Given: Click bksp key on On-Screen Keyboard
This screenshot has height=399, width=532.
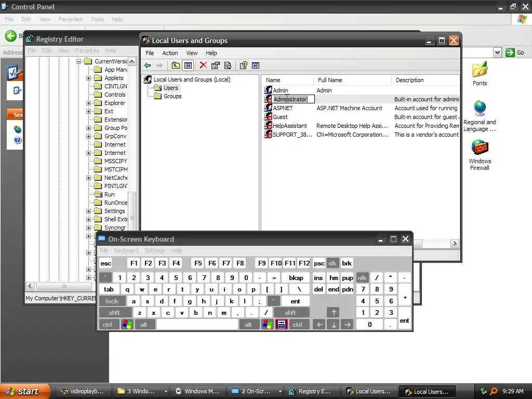Looking at the screenshot, I should coord(296,278).
